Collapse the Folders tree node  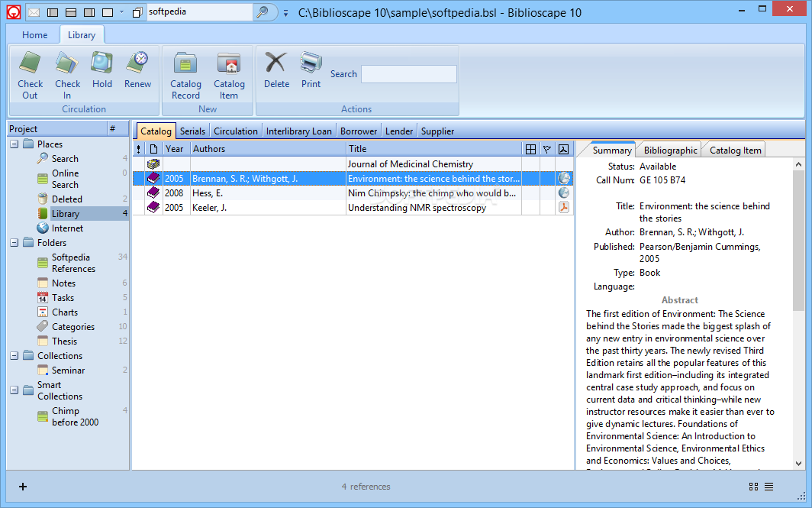click(x=14, y=243)
